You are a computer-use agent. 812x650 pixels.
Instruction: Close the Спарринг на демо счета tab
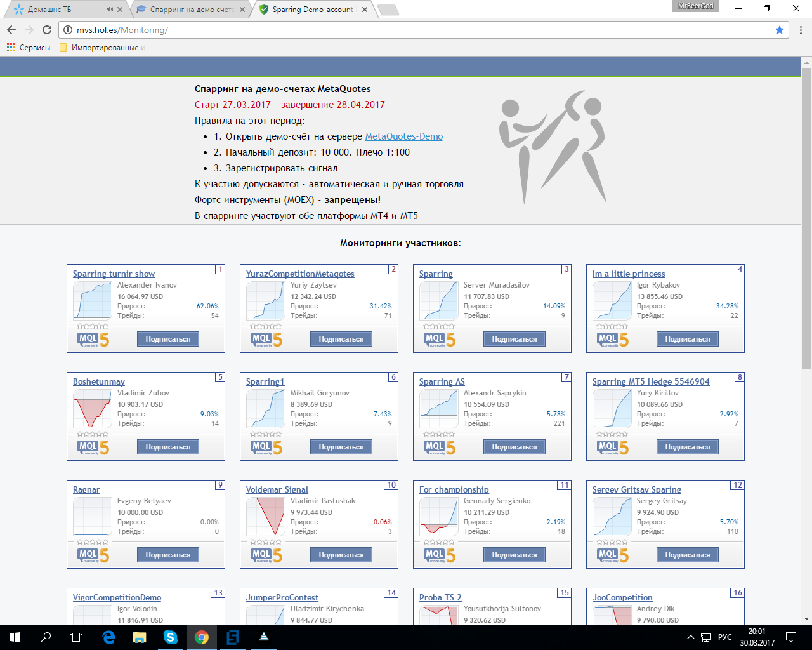242,10
